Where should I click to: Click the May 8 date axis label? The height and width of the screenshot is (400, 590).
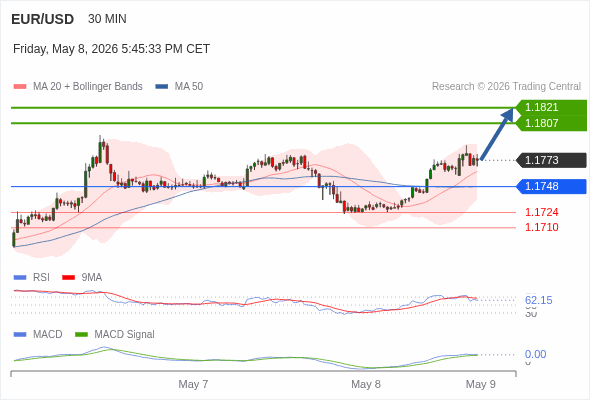[366, 384]
